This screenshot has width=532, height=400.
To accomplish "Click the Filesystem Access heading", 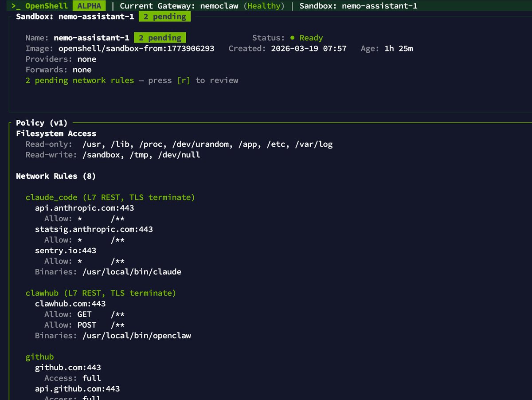I will tap(56, 133).
